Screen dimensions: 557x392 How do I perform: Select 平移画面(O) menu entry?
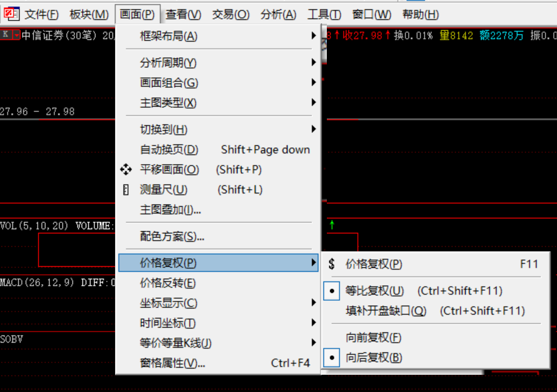pyautogui.click(x=218, y=170)
